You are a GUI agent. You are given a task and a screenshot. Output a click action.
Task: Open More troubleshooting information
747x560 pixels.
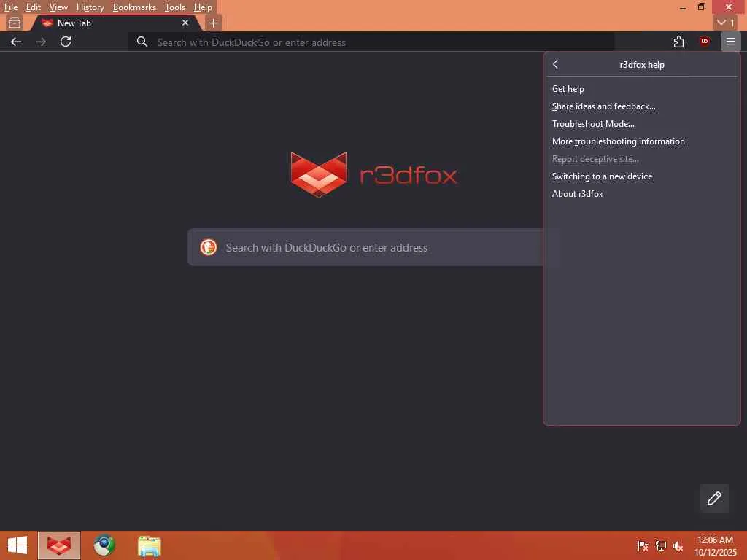click(x=642, y=141)
